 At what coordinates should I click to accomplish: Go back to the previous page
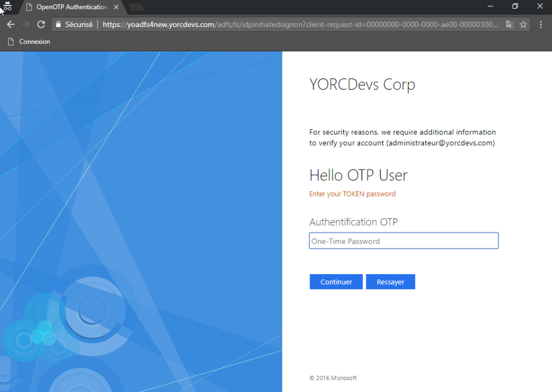pos(11,24)
